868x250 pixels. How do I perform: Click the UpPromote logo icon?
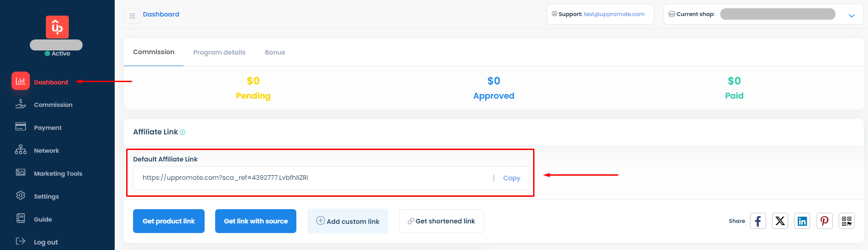point(57,27)
